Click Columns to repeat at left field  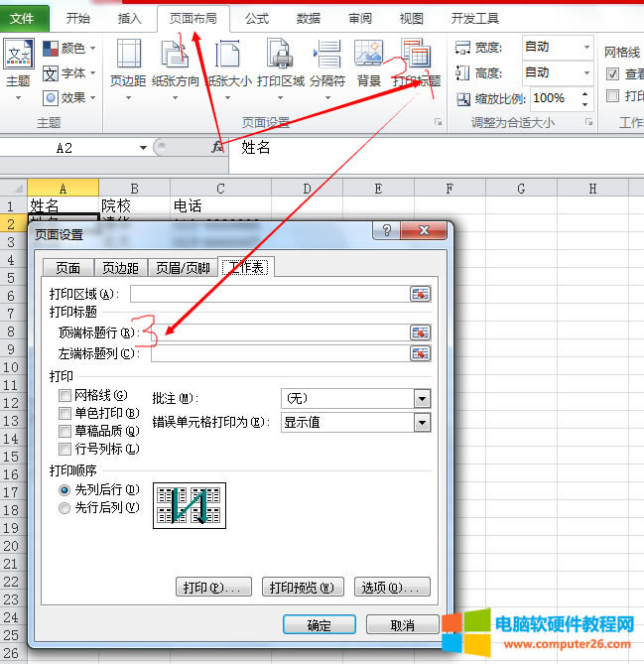(x=280, y=353)
